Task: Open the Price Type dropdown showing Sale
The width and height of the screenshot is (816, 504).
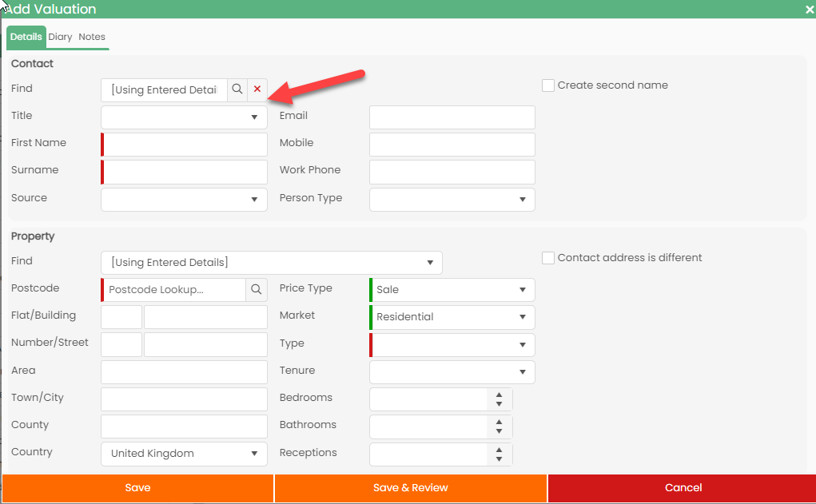Action: pos(452,289)
